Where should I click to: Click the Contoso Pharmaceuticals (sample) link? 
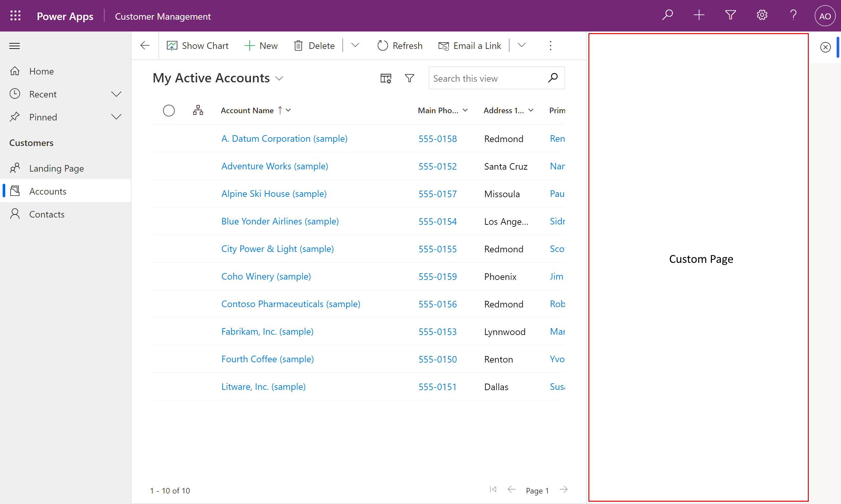(x=291, y=304)
